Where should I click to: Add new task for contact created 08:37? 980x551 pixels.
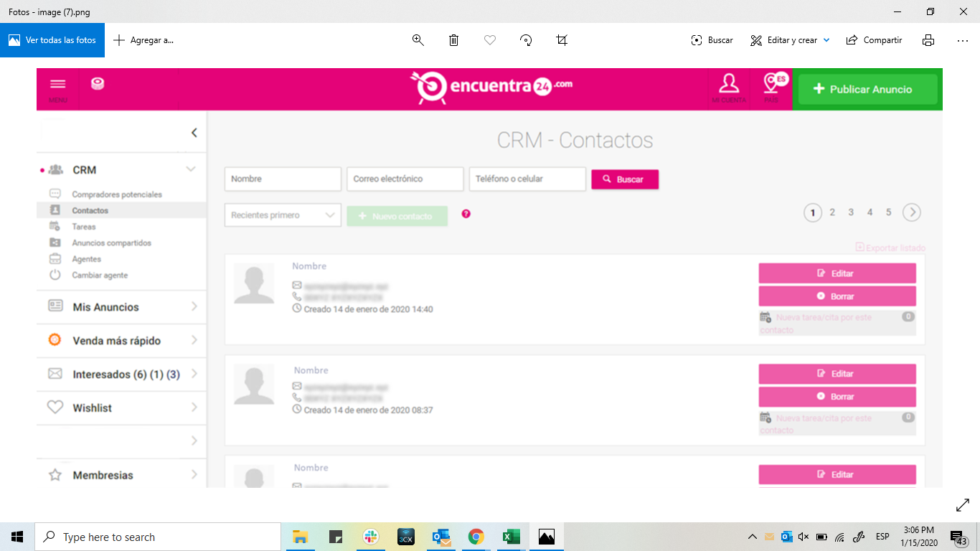(x=837, y=423)
